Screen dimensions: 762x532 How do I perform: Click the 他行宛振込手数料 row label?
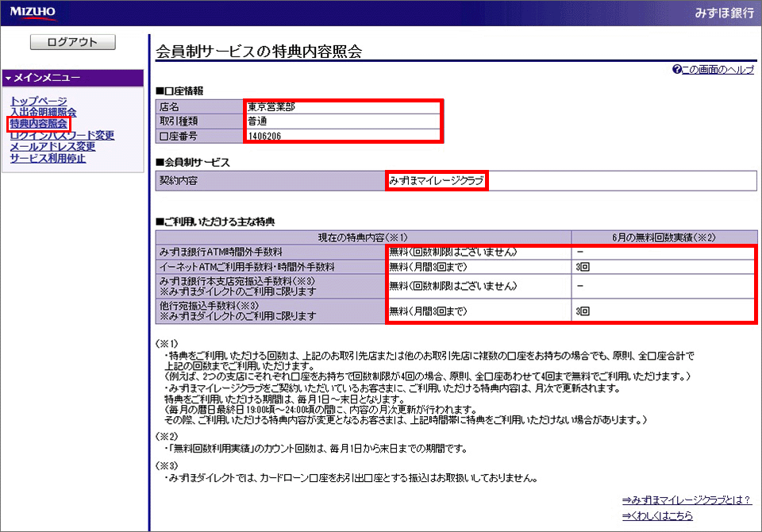(x=270, y=311)
